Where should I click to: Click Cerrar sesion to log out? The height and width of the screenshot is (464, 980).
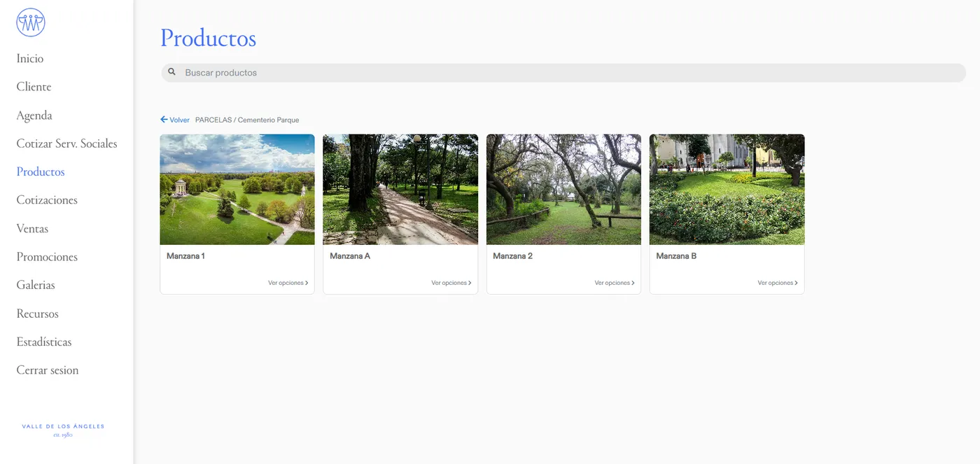[x=48, y=370]
